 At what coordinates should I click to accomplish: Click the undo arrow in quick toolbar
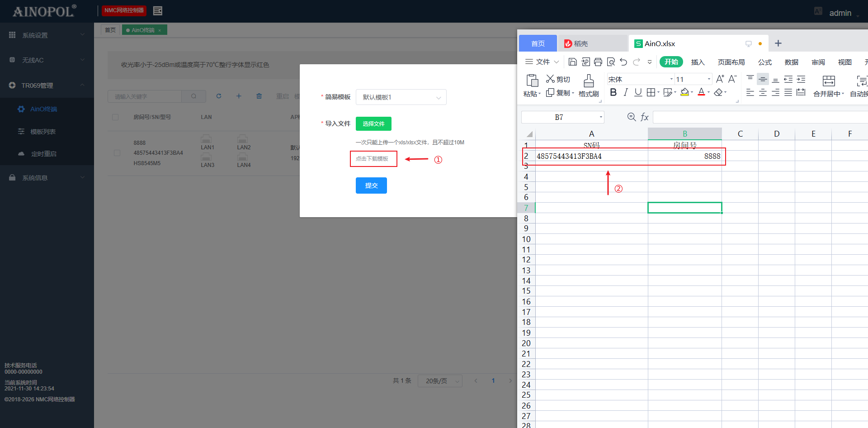tap(623, 62)
